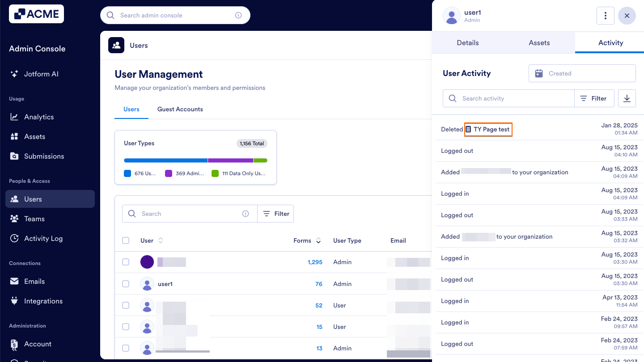Sort the table by the Forms column
Image resolution: width=644 pixels, height=362 pixels.
point(318,240)
